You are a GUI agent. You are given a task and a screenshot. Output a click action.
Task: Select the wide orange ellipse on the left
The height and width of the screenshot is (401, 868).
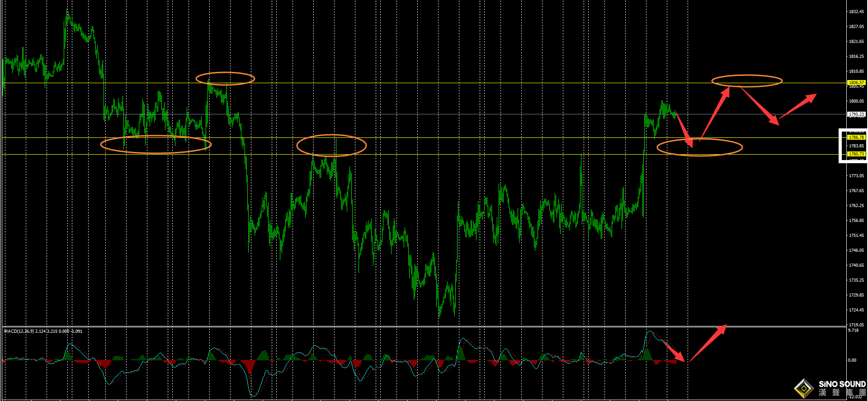click(x=156, y=145)
